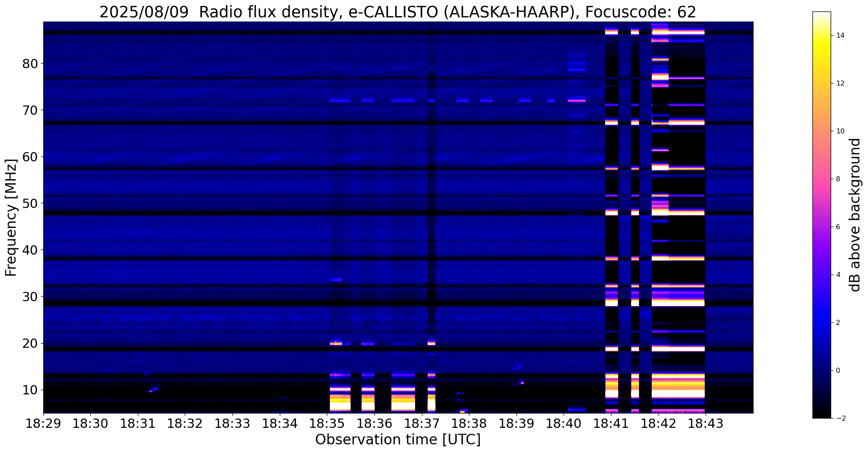The image size is (868, 452).
Task: Click the 18:32 time tick label
Action: click(185, 424)
